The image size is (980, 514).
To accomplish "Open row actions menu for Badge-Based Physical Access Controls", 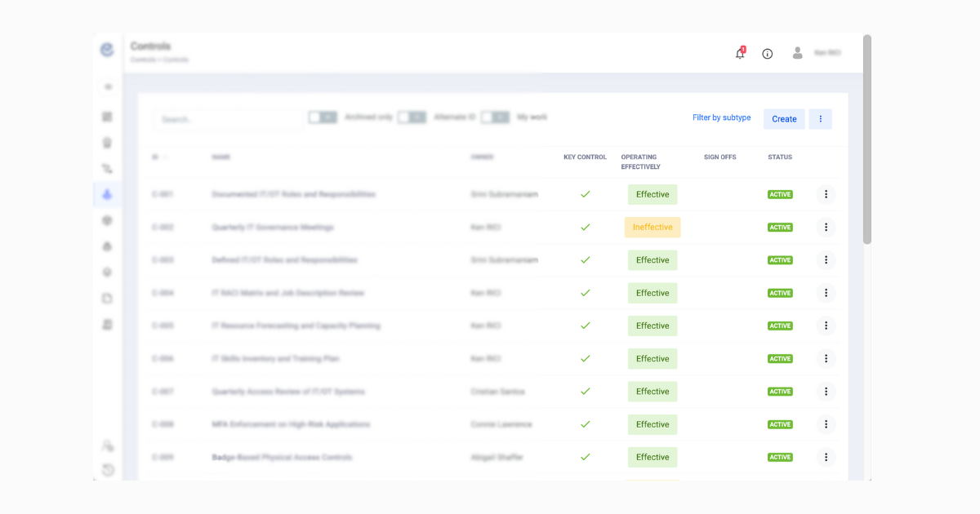I will [826, 457].
